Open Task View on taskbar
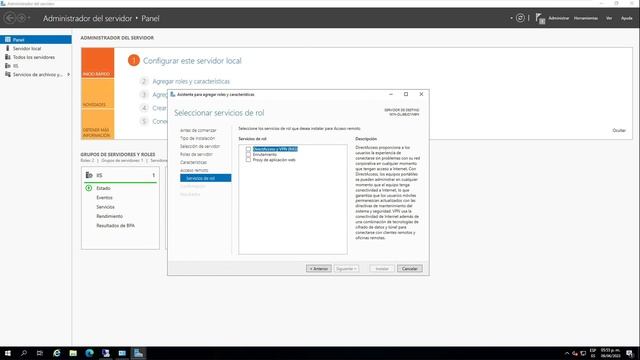Image resolution: width=640 pixels, height=360 pixels. click(x=40, y=353)
